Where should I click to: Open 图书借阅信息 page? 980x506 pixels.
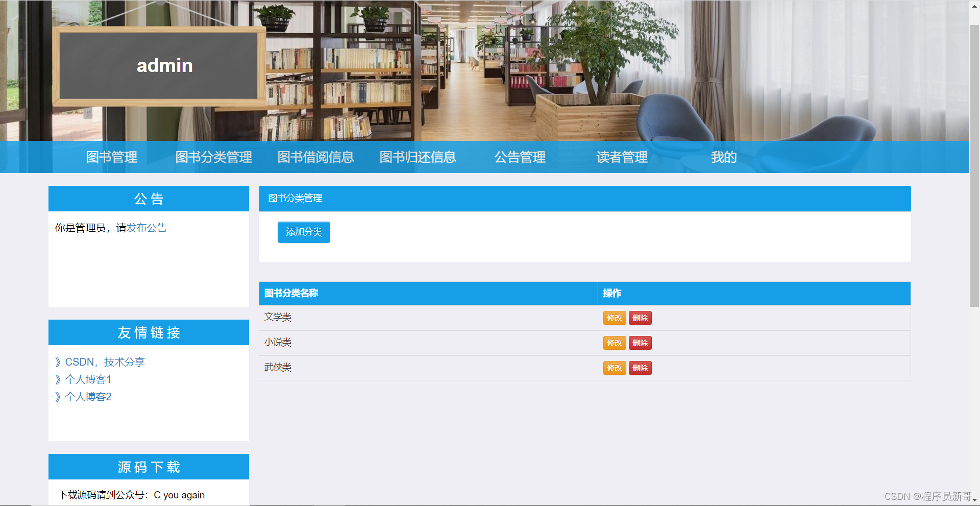click(315, 157)
